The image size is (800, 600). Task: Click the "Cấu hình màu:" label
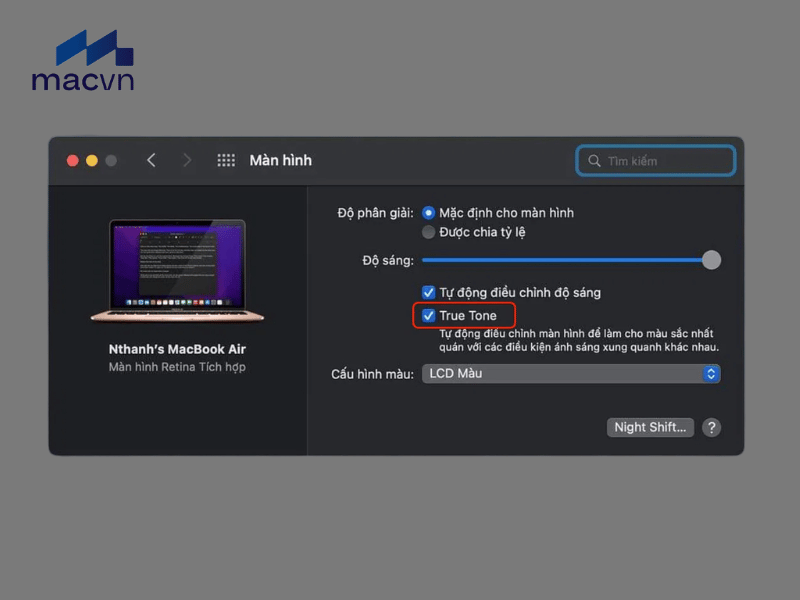(372, 374)
